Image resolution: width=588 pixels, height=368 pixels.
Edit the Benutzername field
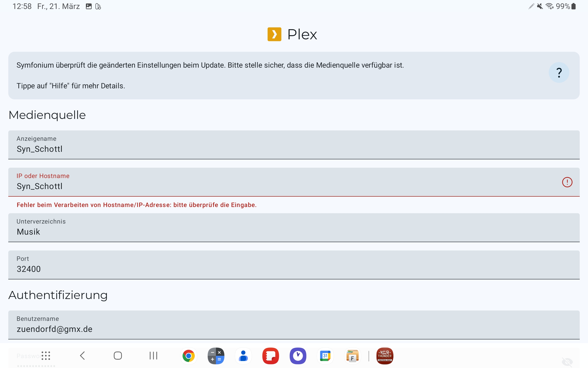294,325
